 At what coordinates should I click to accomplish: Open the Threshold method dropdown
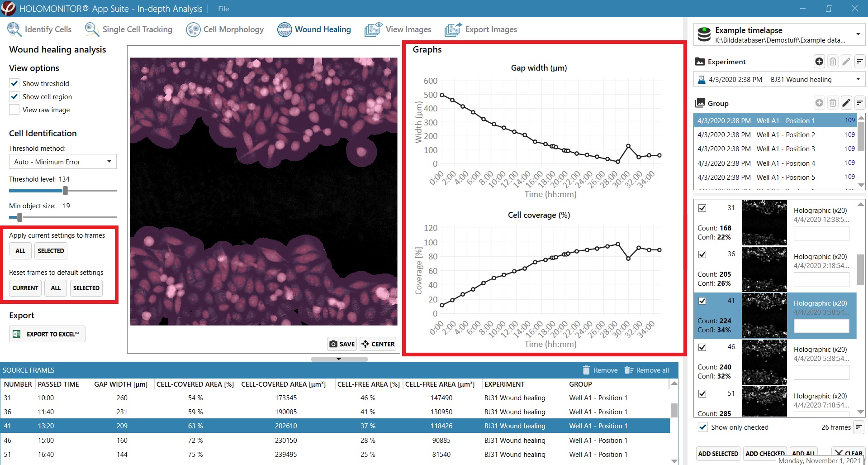[63, 162]
